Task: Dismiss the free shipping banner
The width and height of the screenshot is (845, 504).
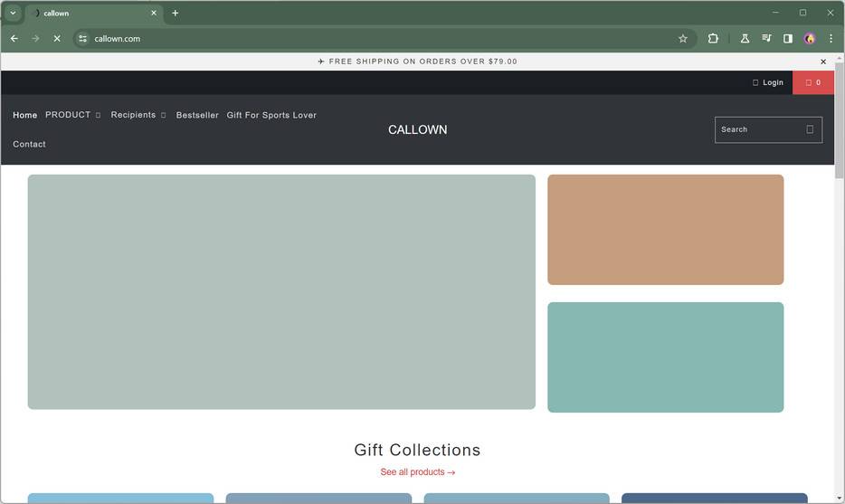Action: [823, 62]
